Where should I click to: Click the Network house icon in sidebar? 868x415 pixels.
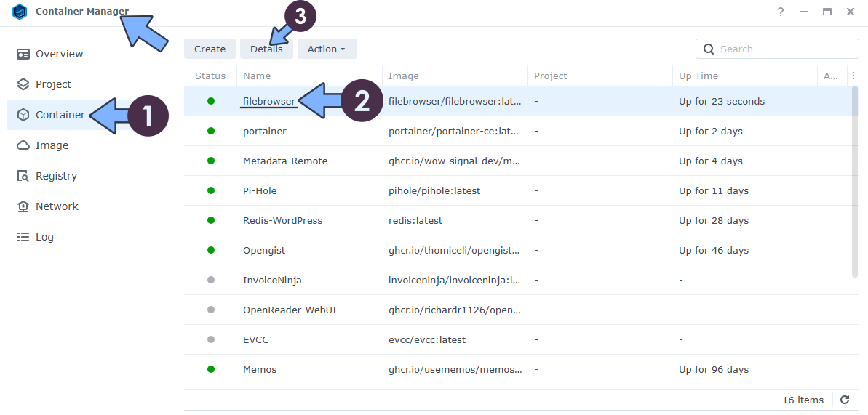[23, 206]
